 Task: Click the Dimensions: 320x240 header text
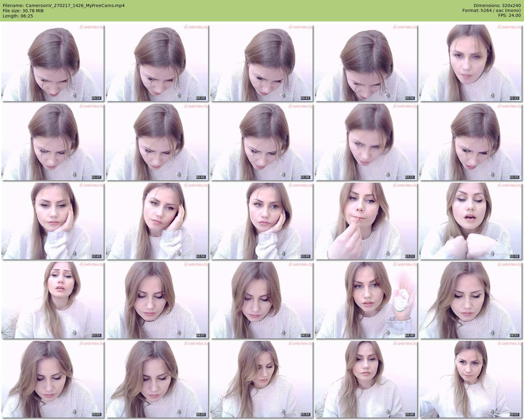click(x=497, y=6)
